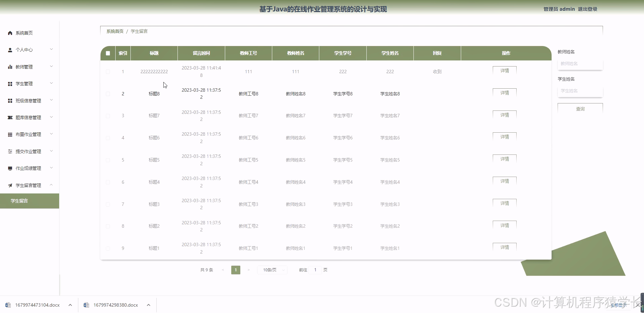Expand the 学生管理 menu chevron

click(x=51, y=83)
